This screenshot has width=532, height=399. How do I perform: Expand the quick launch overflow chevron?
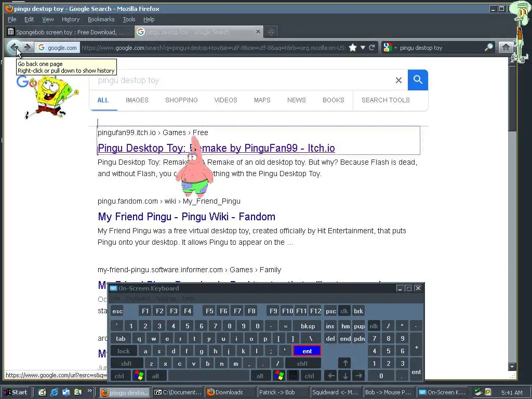pyautogui.click(x=89, y=391)
